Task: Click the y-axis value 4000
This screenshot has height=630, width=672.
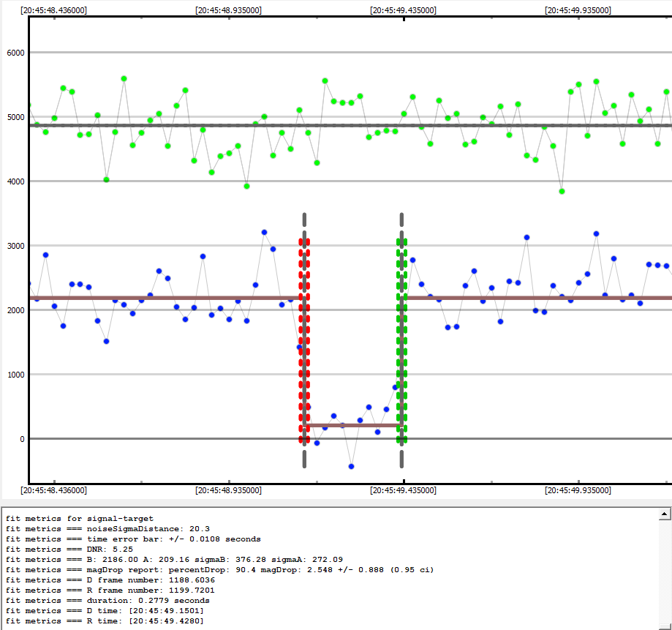Action: [x=16, y=181]
